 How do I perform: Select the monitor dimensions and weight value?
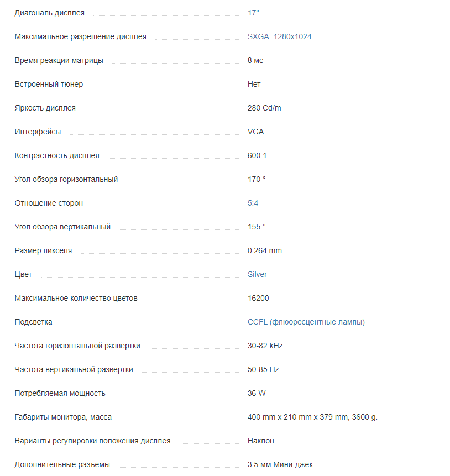pyautogui.click(x=312, y=417)
